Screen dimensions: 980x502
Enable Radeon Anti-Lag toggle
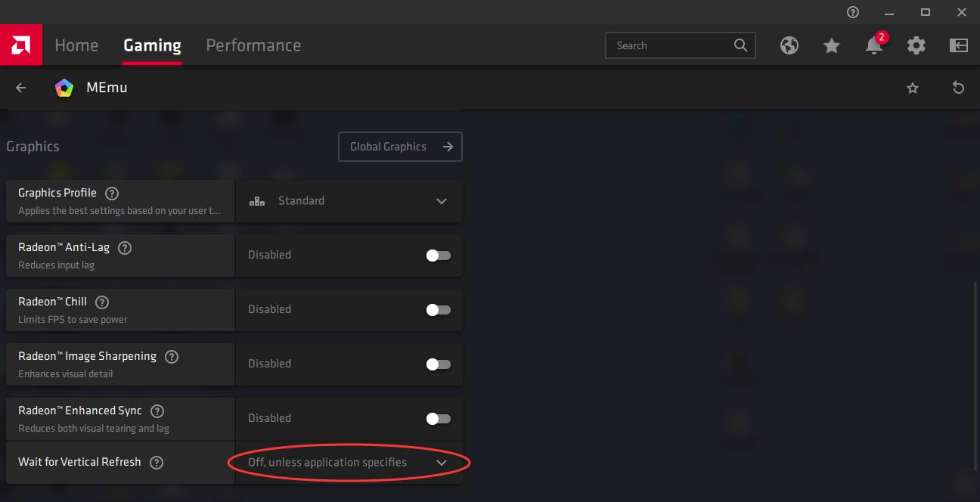point(439,256)
